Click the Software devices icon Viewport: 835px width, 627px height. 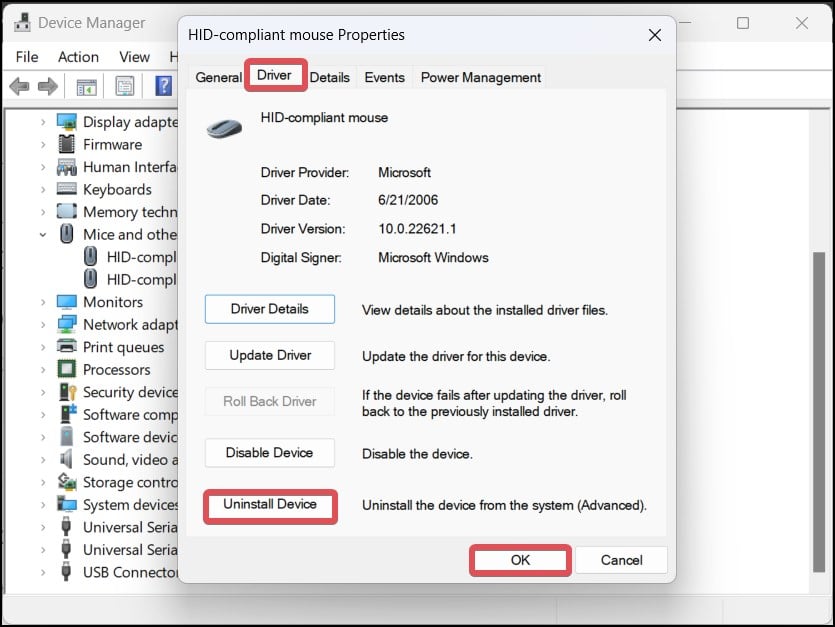[67, 436]
